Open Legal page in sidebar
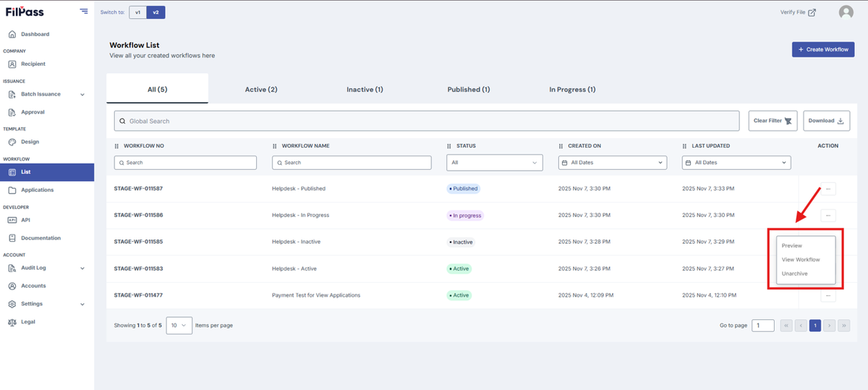 pyautogui.click(x=27, y=322)
